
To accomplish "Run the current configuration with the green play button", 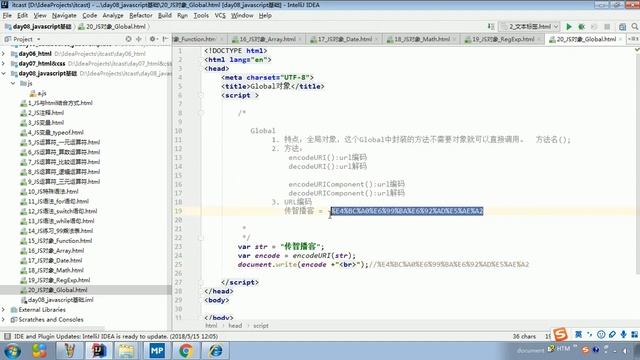I will coord(569,27).
